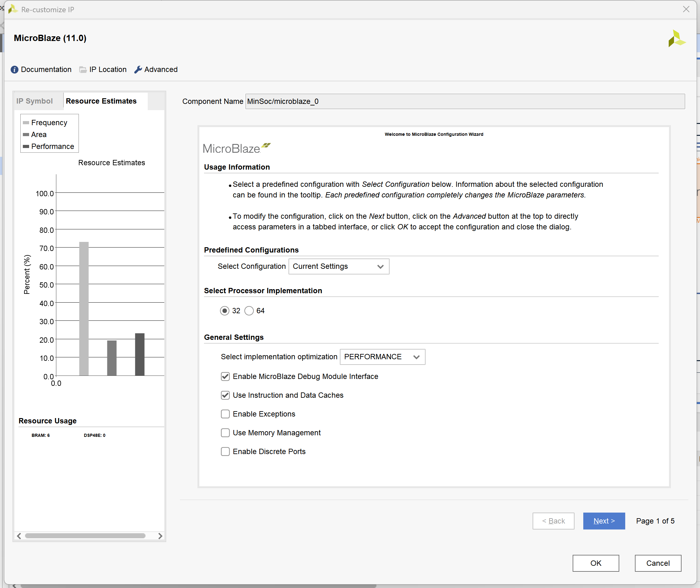Click the 'MicroBlaze (11.0)' title
700x588 pixels.
[x=50, y=38]
